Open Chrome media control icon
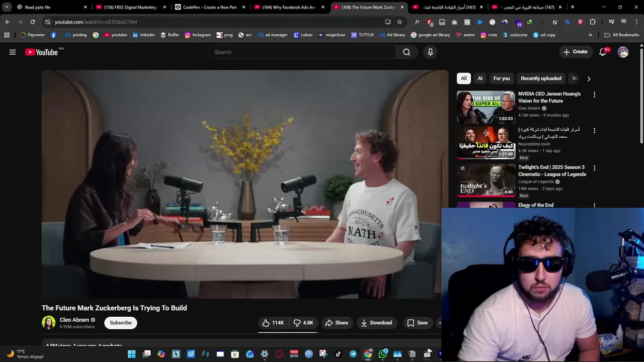This screenshot has height=362, width=644. click(x=611, y=22)
